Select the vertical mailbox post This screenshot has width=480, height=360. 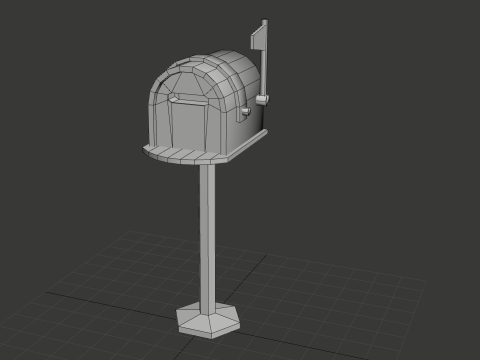tap(208, 239)
